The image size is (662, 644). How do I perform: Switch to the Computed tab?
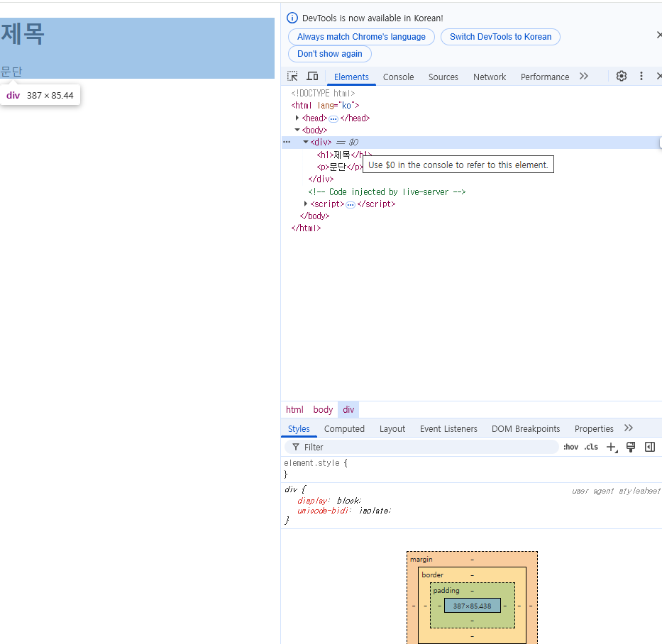coord(344,429)
